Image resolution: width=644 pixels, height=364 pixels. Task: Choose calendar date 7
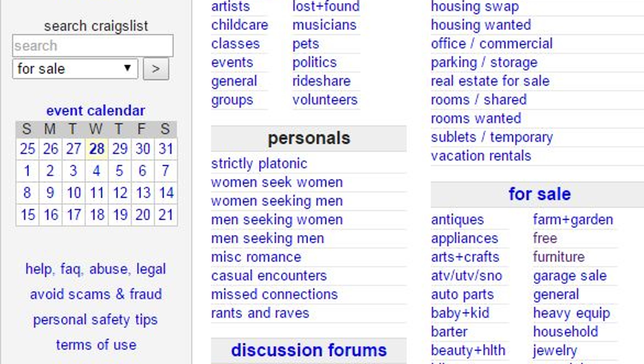tap(166, 171)
